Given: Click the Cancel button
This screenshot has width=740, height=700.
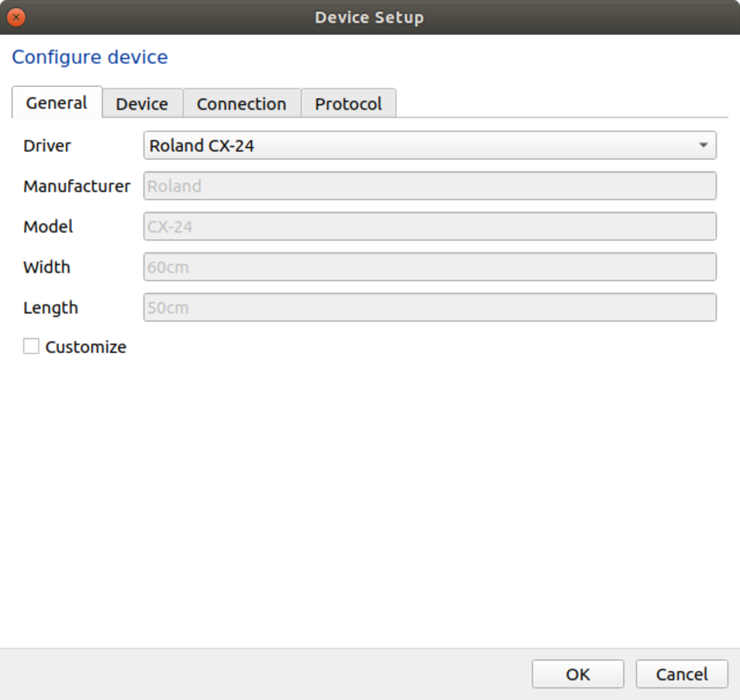Looking at the screenshot, I should click(x=682, y=674).
